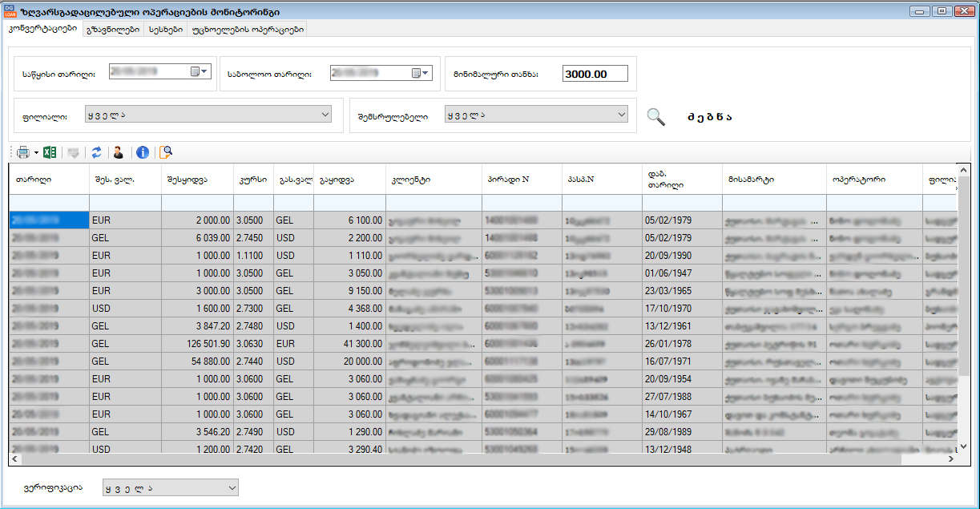The width and height of the screenshot is (980, 509).
Task: Click the minimum amount field showing 3000.00
Action: [594, 74]
